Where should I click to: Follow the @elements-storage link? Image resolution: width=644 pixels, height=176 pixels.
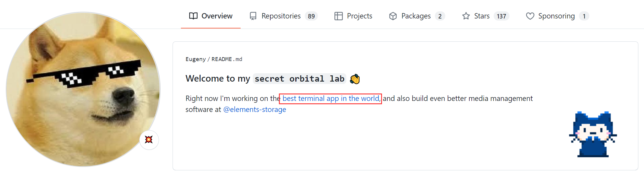[x=255, y=110]
